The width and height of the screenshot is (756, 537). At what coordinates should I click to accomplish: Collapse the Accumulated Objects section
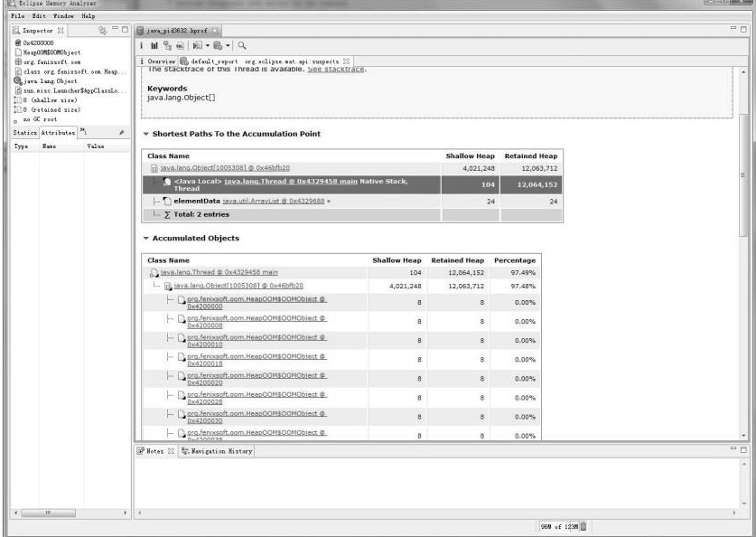coord(145,239)
